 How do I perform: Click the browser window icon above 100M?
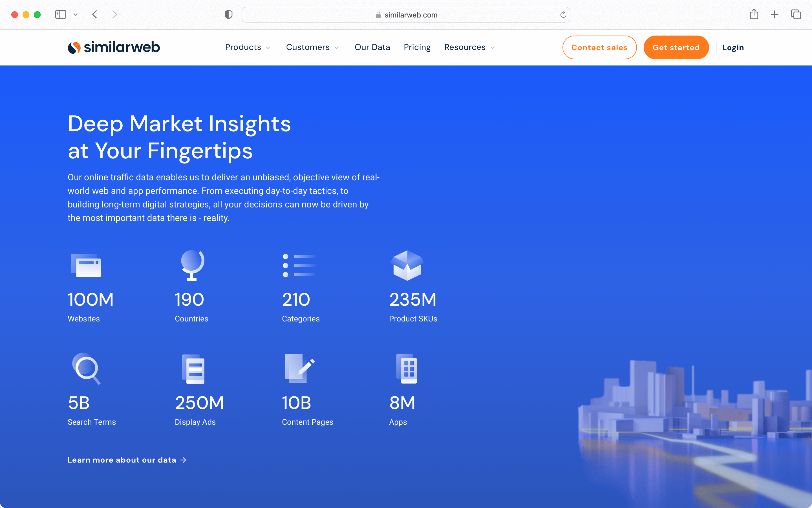click(86, 265)
